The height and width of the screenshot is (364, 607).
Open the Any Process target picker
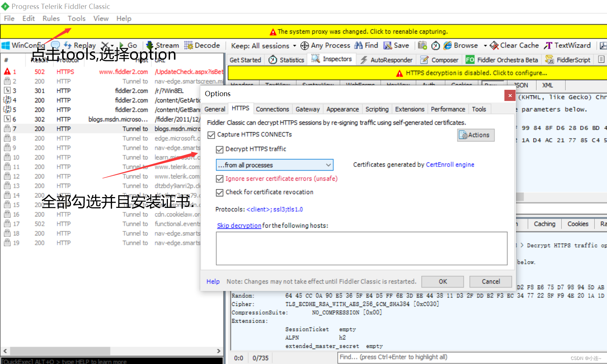click(x=325, y=45)
